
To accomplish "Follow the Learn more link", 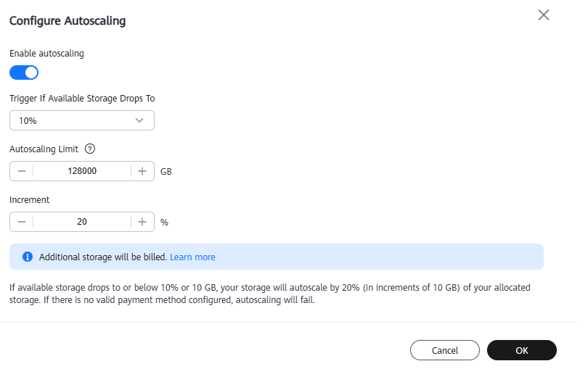I will point(192,257).
